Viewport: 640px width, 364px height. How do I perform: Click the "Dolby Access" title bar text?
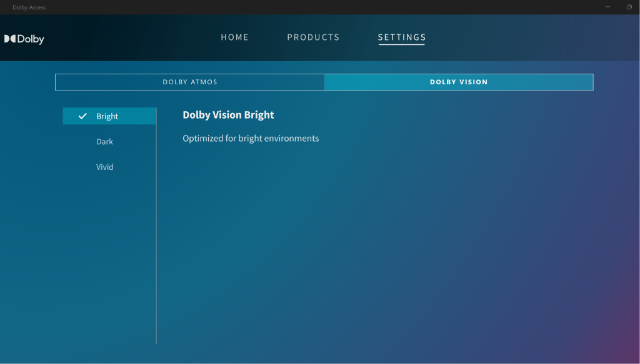[x=29, y=7]
